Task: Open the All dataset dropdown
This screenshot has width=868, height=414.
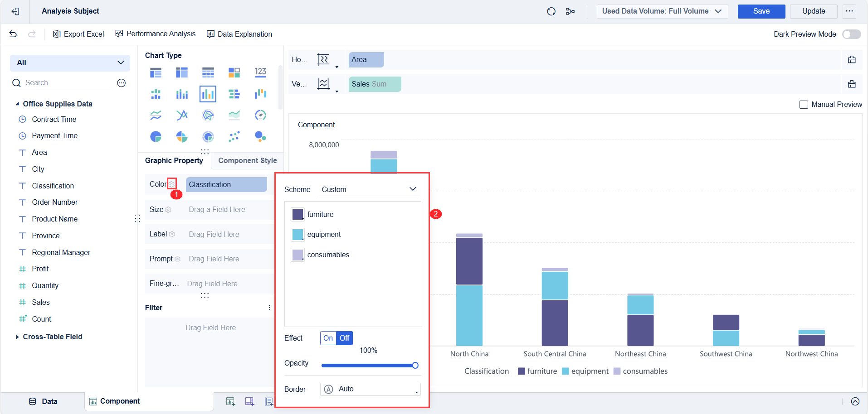Action: point(70,63)
